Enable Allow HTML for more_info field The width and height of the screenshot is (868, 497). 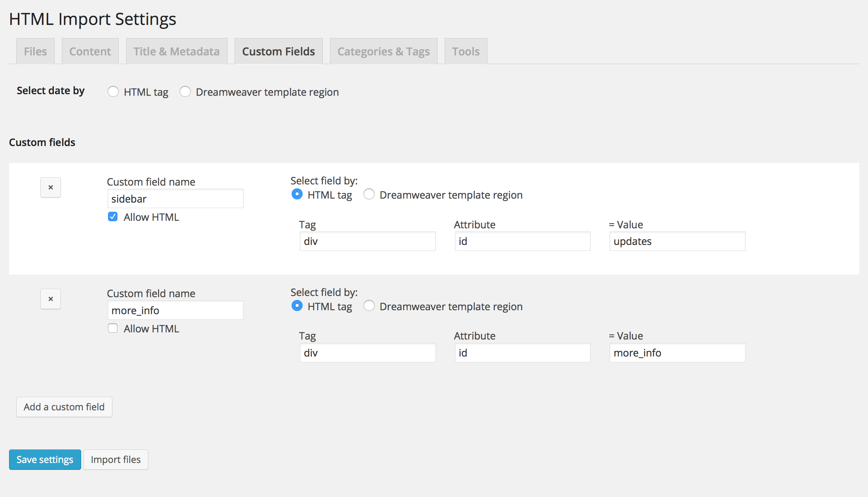113,328
